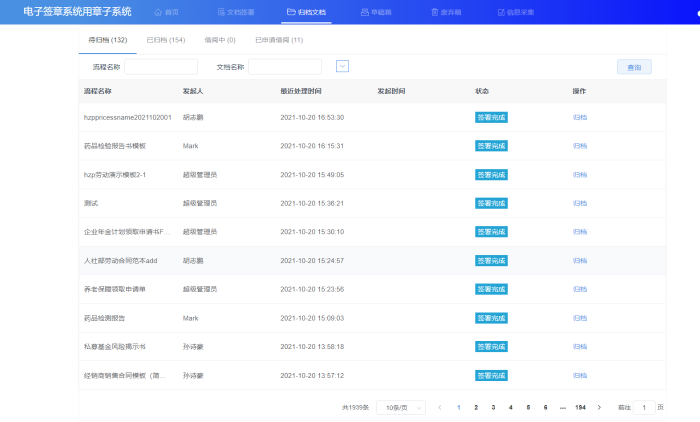This screenshot has height=422, width=700.
Task: Jump to the last page 194
Action: pos(580,407)
